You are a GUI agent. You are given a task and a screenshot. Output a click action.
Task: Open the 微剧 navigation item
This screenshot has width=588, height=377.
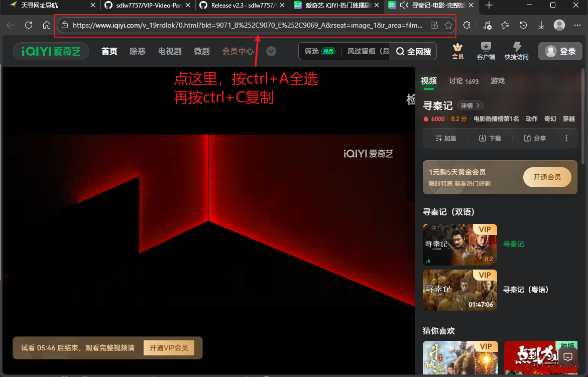pyautogui.click(x=202, y=51)
